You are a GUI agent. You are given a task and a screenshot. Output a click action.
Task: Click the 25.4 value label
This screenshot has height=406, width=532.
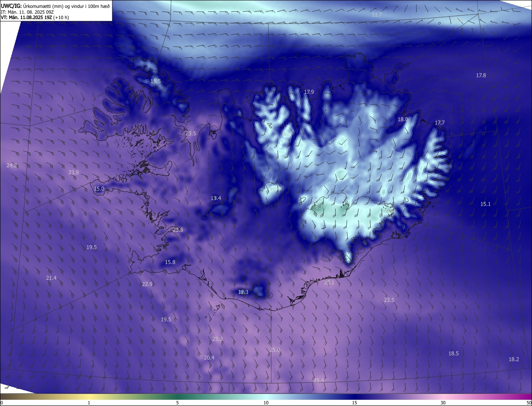(x=319, y=380)
